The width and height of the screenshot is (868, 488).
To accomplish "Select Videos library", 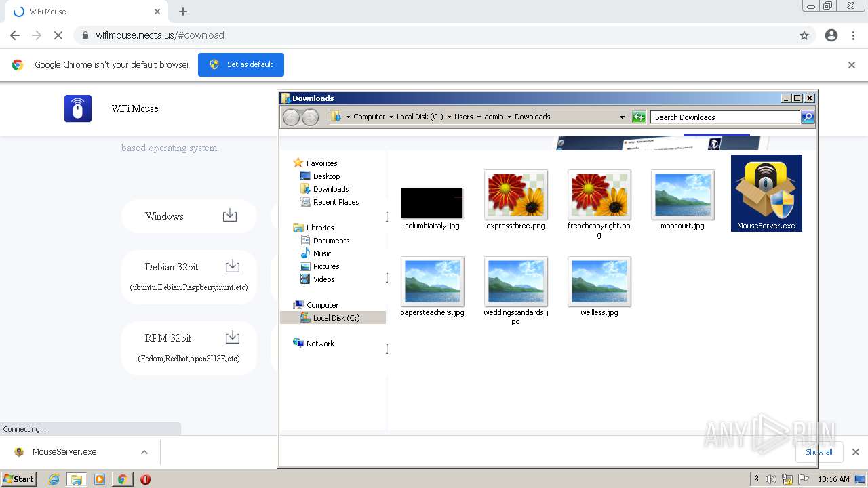I will tap(323, 279).
